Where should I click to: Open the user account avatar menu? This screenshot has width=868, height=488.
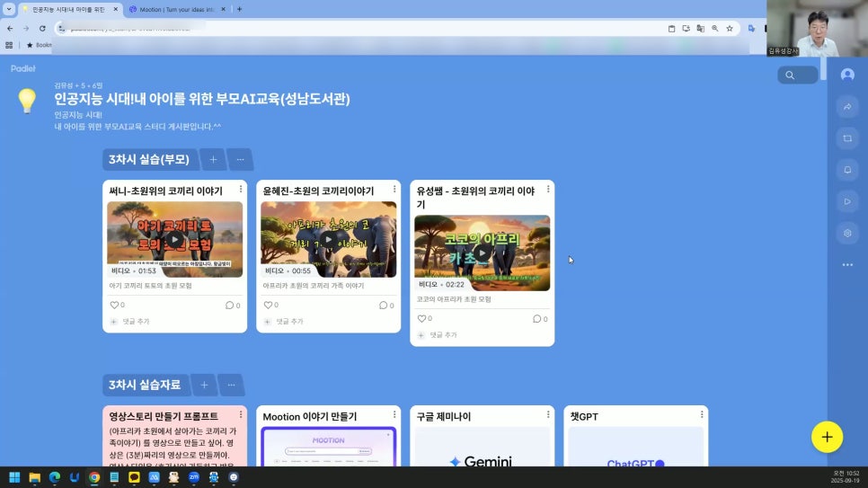click(847, 75)
